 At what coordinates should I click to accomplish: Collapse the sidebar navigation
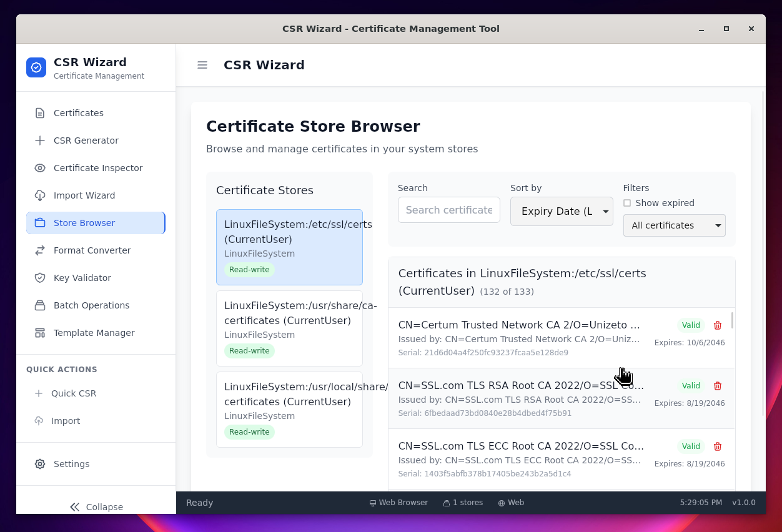click(96, 506)
